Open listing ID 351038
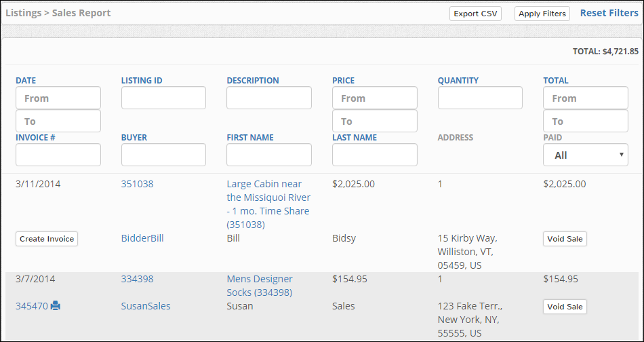This screenshot has height=342, width=644. point(137,184)
